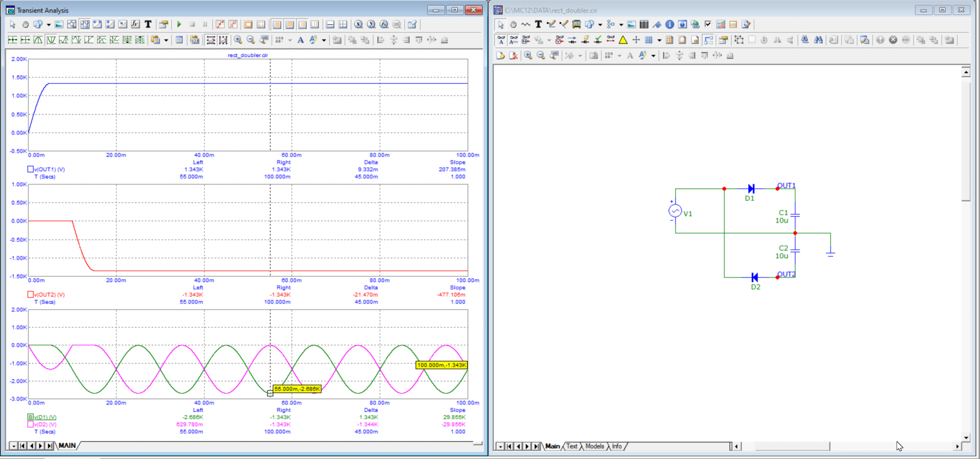Open font color dropdown arrow in analysis toolbar
980x459 pixels.
click(324, 40)
